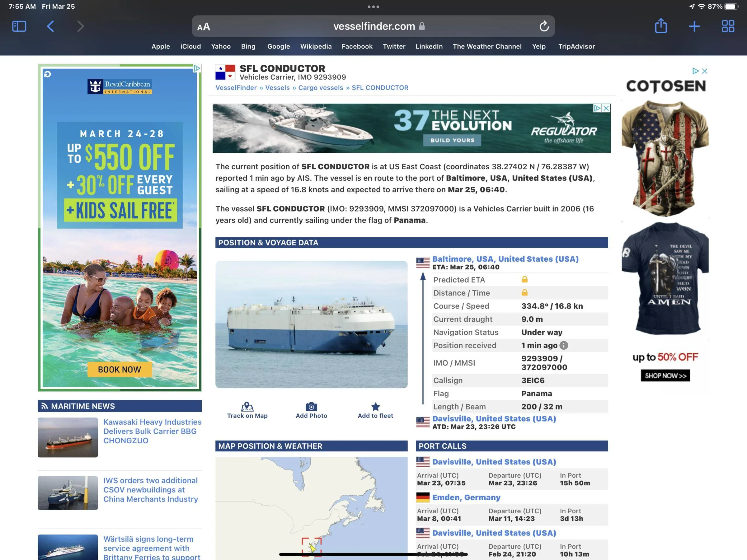Close the Regulator banner ad

(x=606, y=108)
